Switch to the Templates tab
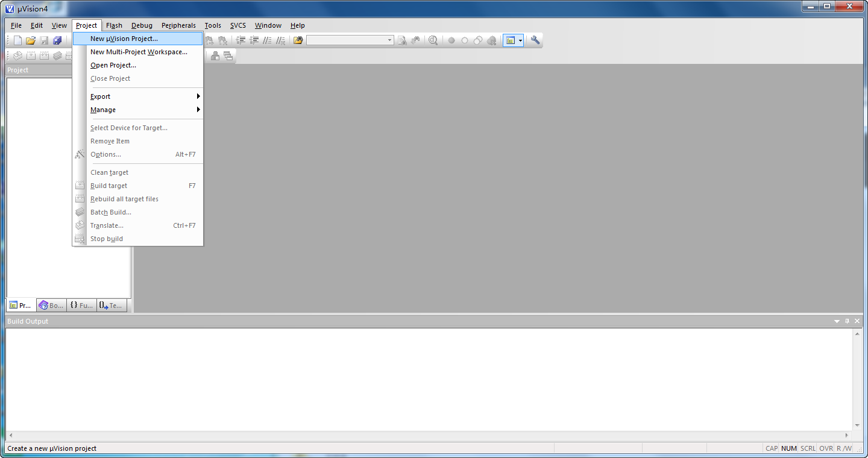 (110, 306)
